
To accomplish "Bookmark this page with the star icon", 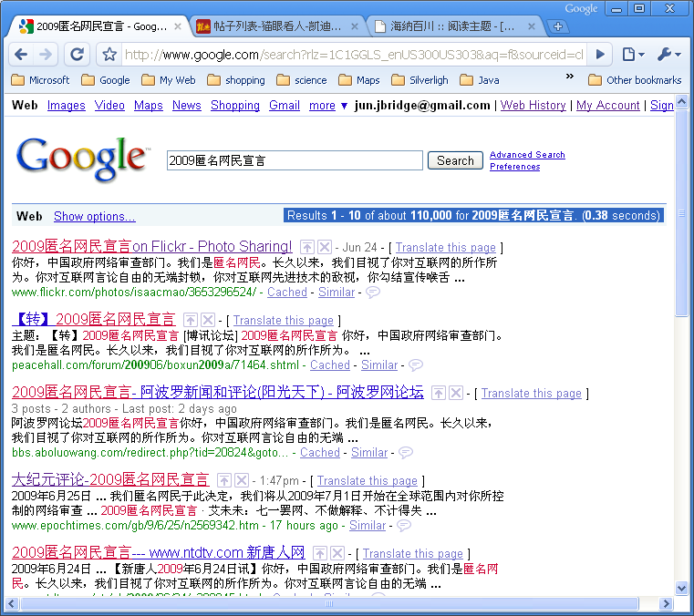I will [x=109, y=55].
